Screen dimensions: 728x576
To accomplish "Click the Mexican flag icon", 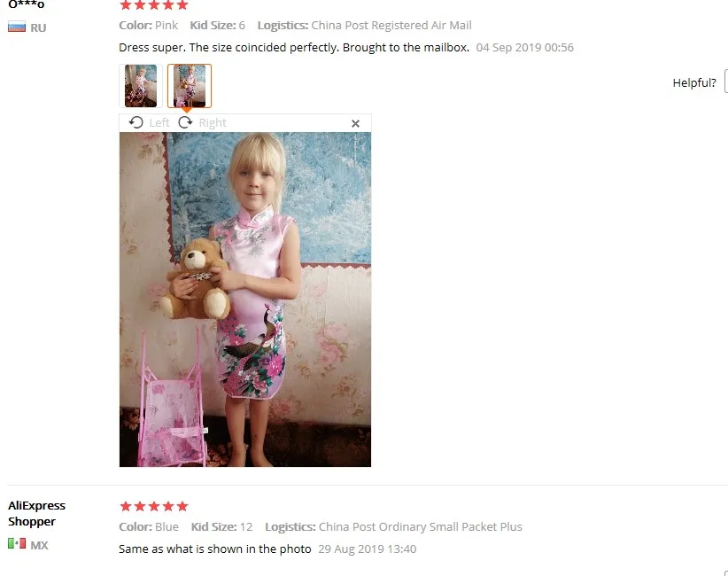I will [x=17, y=543].
